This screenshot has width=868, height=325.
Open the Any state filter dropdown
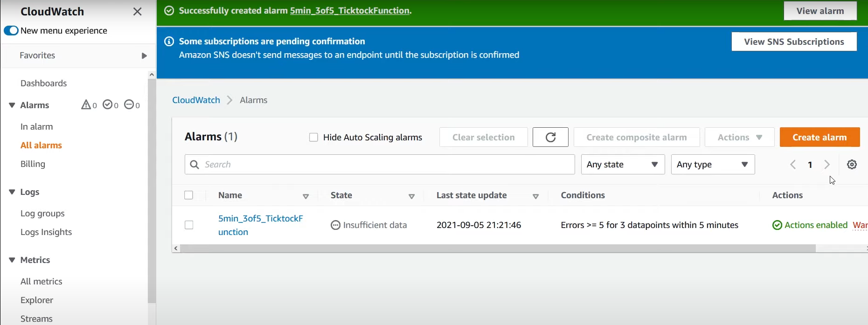coord(623,165)
